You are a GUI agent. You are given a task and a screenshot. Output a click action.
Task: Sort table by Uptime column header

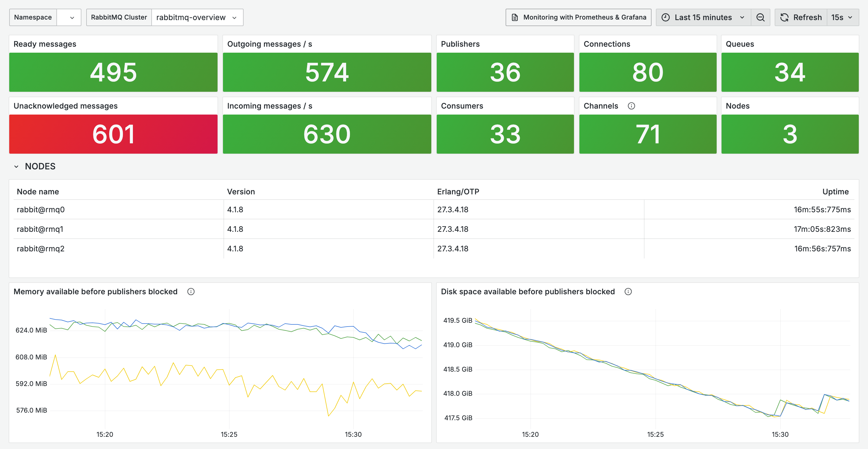point(835,192)
